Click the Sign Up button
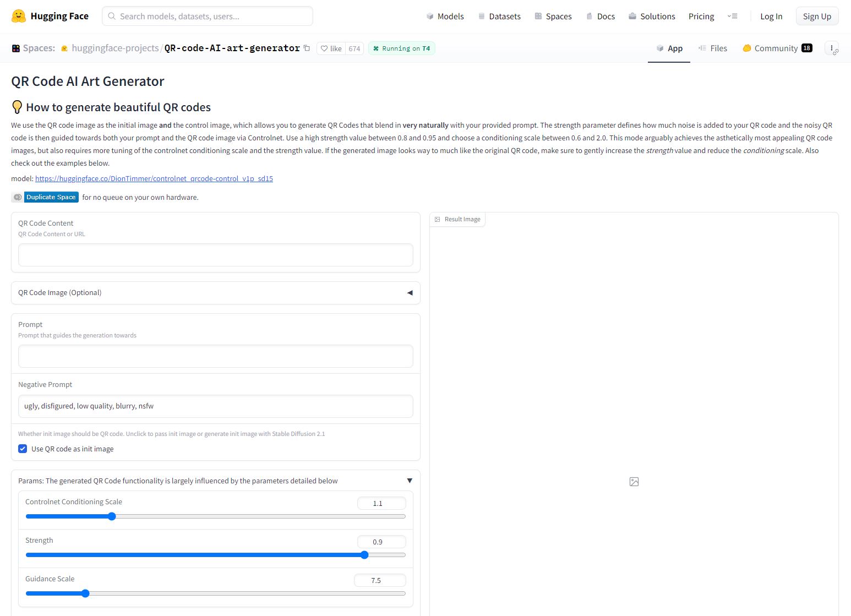The height and width of the screenshot is (616, 851). [x=817, y=17]
